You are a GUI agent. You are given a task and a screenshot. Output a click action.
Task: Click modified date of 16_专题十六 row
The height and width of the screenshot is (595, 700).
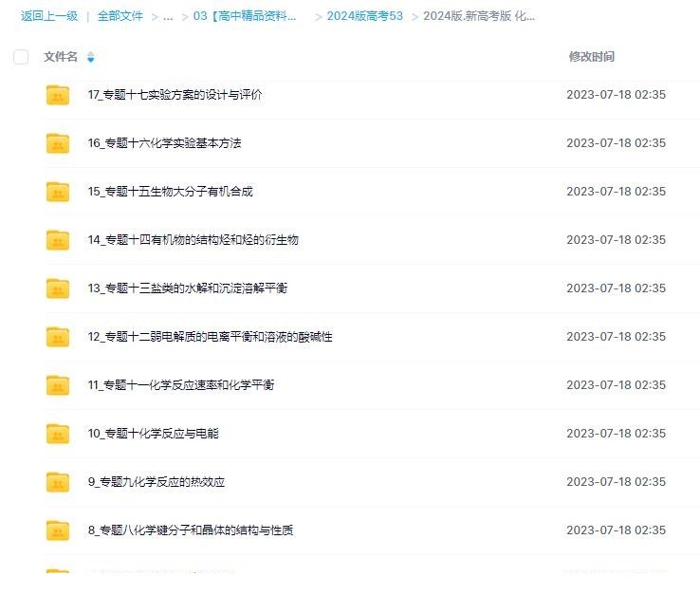pyautogui.click(x=617, y=143)
